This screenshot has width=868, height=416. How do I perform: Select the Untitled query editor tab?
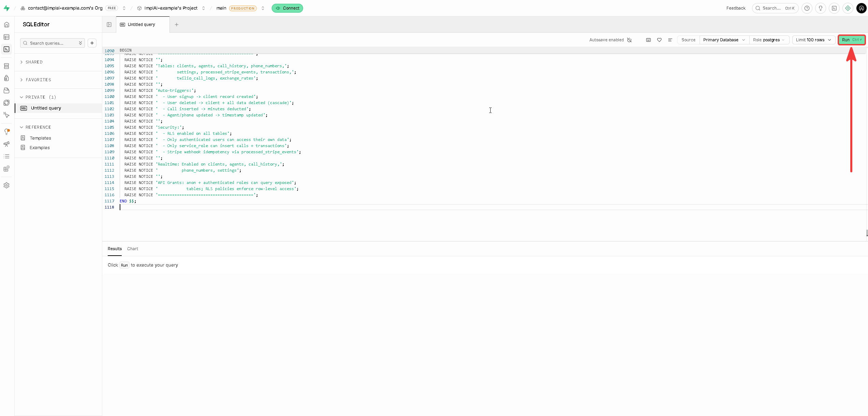click(143, 25)
